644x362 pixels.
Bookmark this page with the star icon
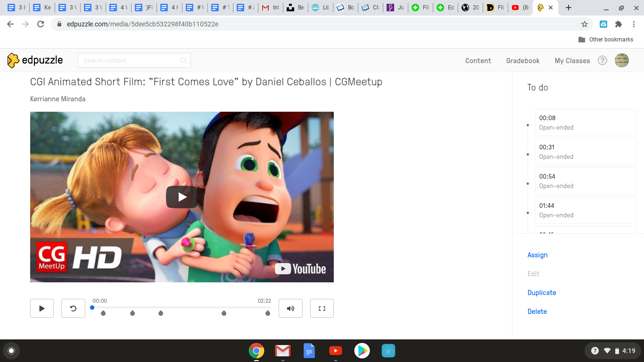585,24
